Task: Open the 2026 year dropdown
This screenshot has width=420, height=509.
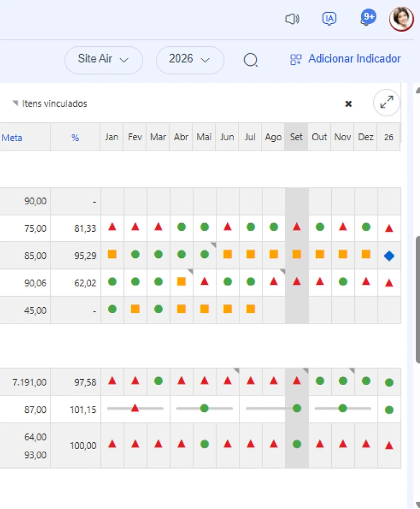Action: pyautogui.click(x=190, y=60)
